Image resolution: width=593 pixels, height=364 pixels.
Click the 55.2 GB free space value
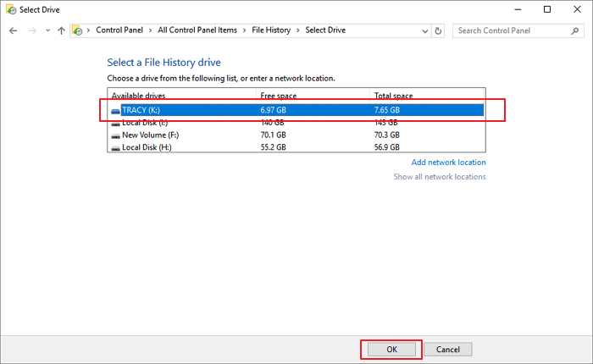[273, 147]
